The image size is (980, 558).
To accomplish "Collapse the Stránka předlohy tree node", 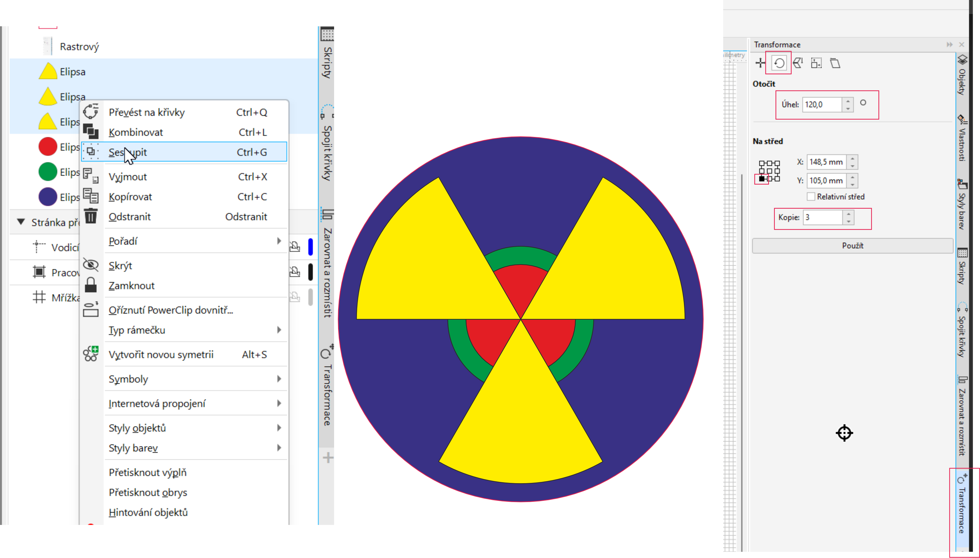I will [21, 222].
